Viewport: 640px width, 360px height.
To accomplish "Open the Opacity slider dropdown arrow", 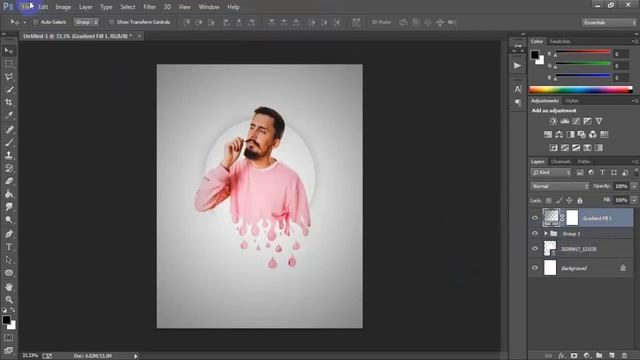I will coord(634,186).
